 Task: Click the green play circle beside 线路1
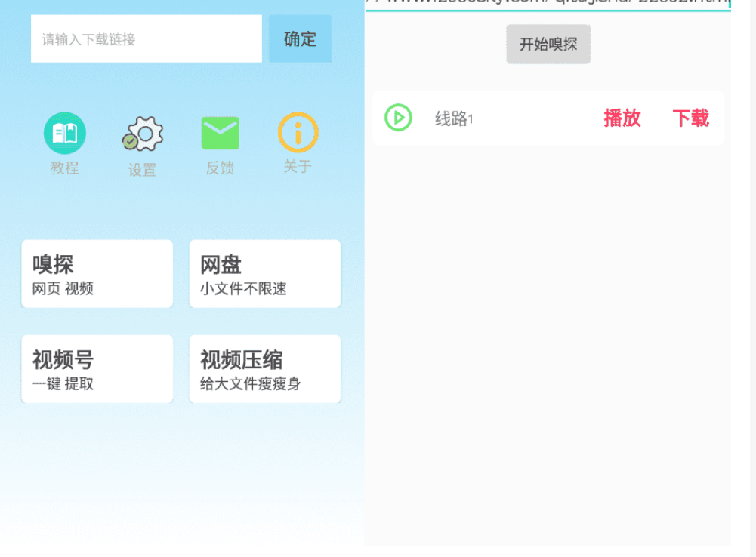click(398, 118)
